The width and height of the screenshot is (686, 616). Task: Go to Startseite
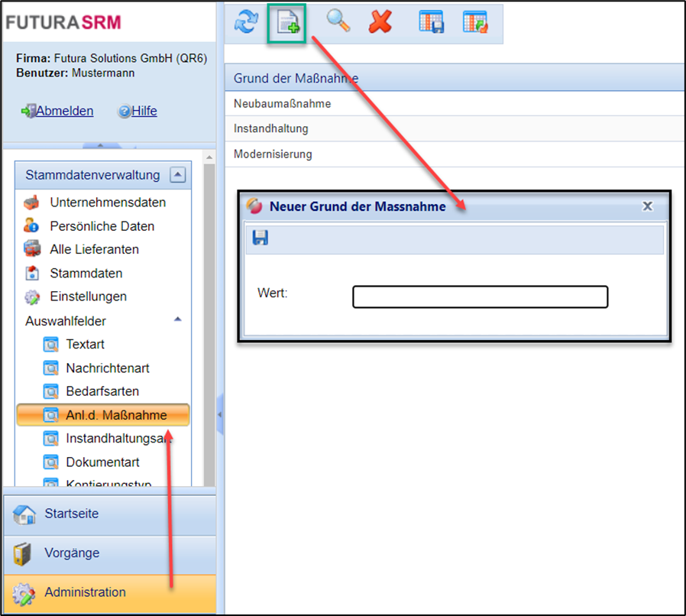71,514
